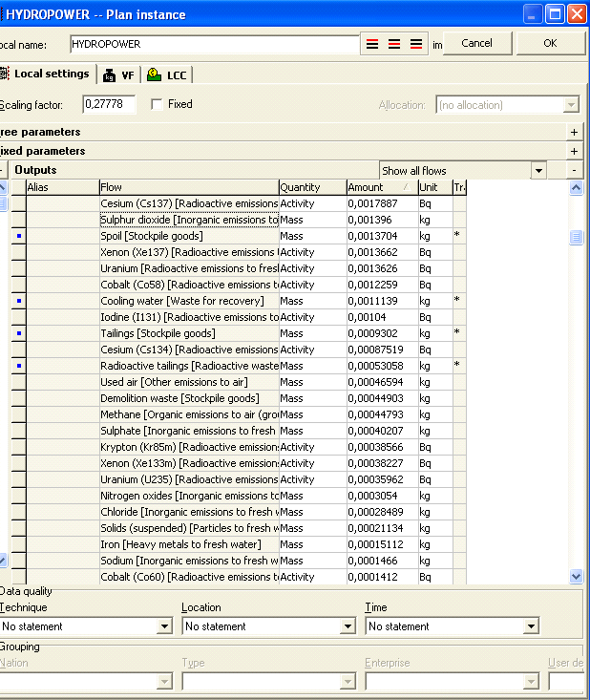Screen dimensions: 590x700
Task: Click row selector of Sulphur dioxide row
Action: point(19,220)
